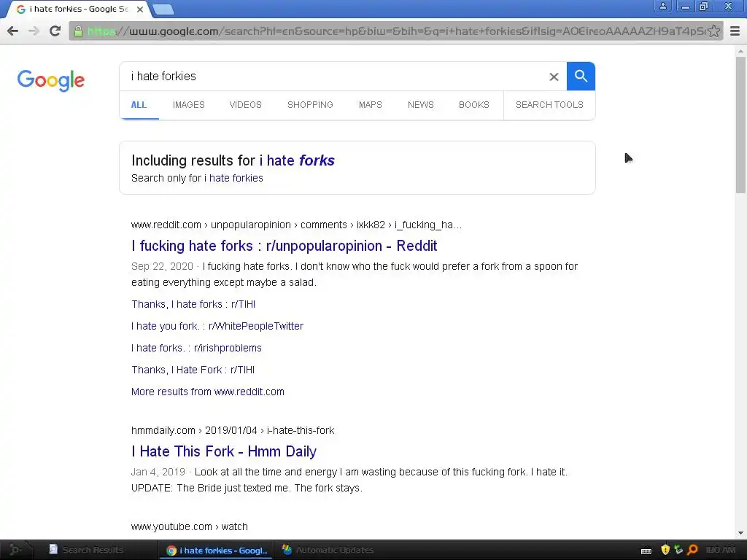This screenshot has width=747, height=560.
Task: Open a new tab button
Action: [x=163, y=9]
